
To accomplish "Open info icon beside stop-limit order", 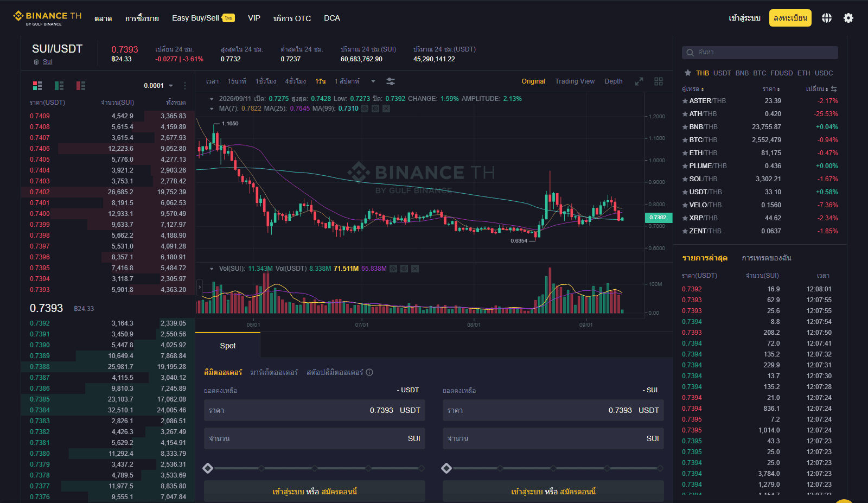I will tap(369, 372).
